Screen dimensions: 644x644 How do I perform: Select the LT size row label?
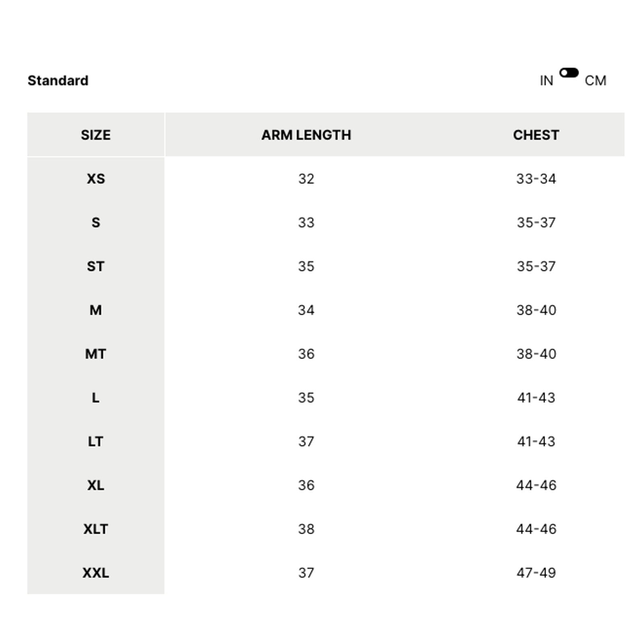(x=96, y=442)
